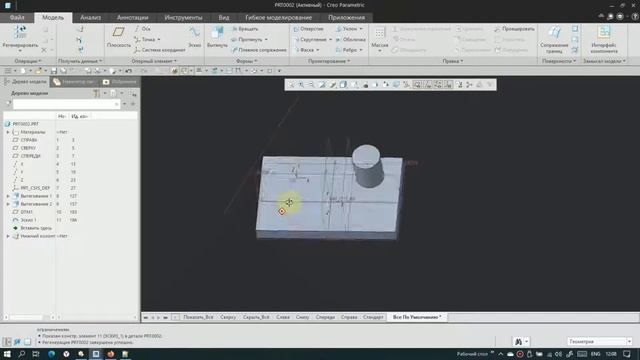Click the Zoom In icon in graphics toolbar
This screenshot has width=640, height=360.
click(301, 84)
